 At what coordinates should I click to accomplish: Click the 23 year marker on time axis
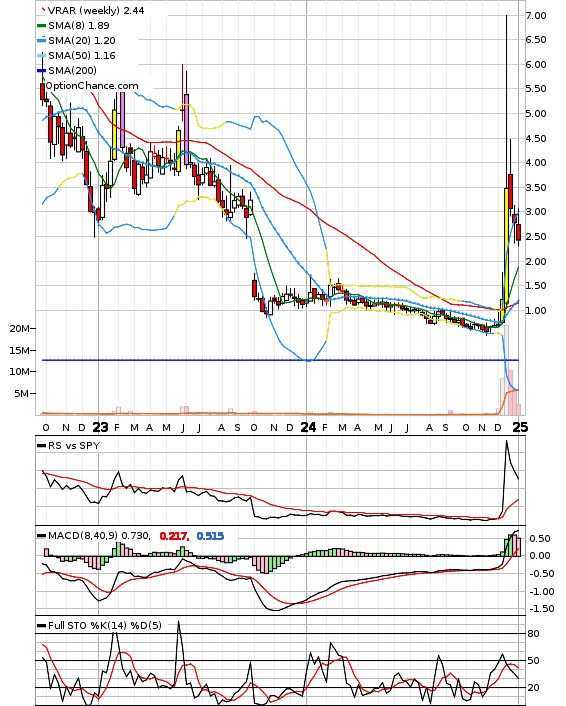(100, 427)
